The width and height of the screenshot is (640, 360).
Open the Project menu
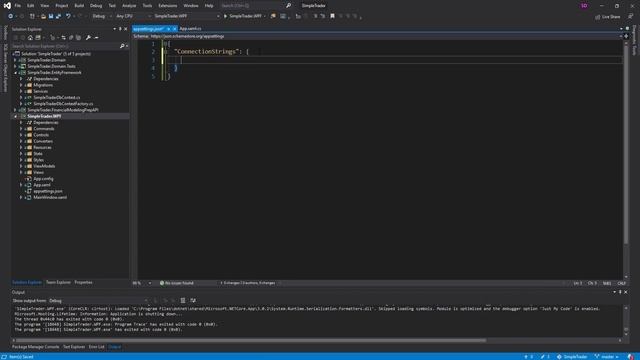(x=62, y=6)
